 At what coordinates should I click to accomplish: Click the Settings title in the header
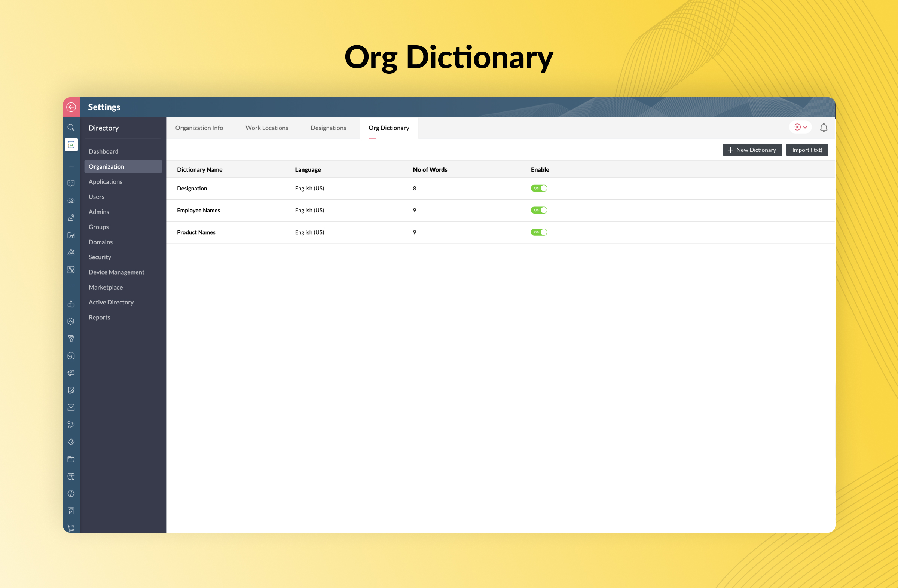(x=104, y=107)
